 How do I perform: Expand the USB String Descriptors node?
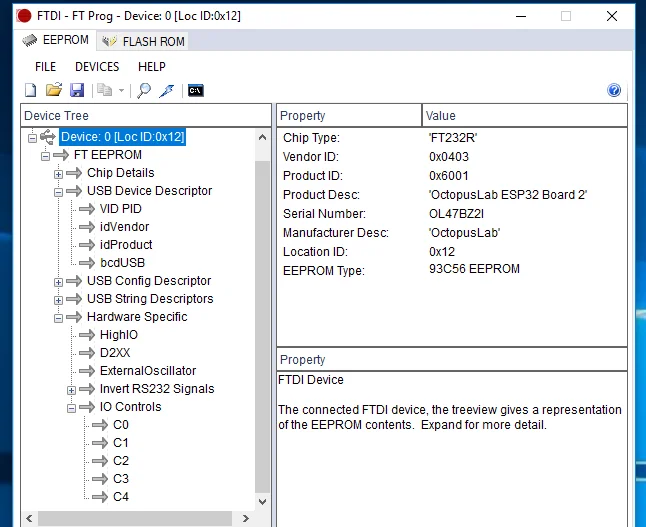[59, 300]
